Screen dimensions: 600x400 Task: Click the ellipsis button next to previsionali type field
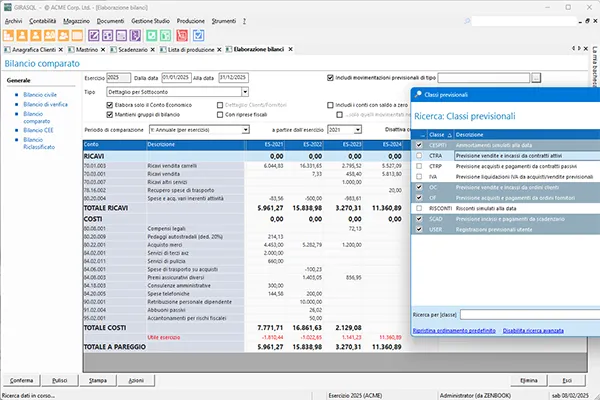pyautogui.click(x=536, y=78)
